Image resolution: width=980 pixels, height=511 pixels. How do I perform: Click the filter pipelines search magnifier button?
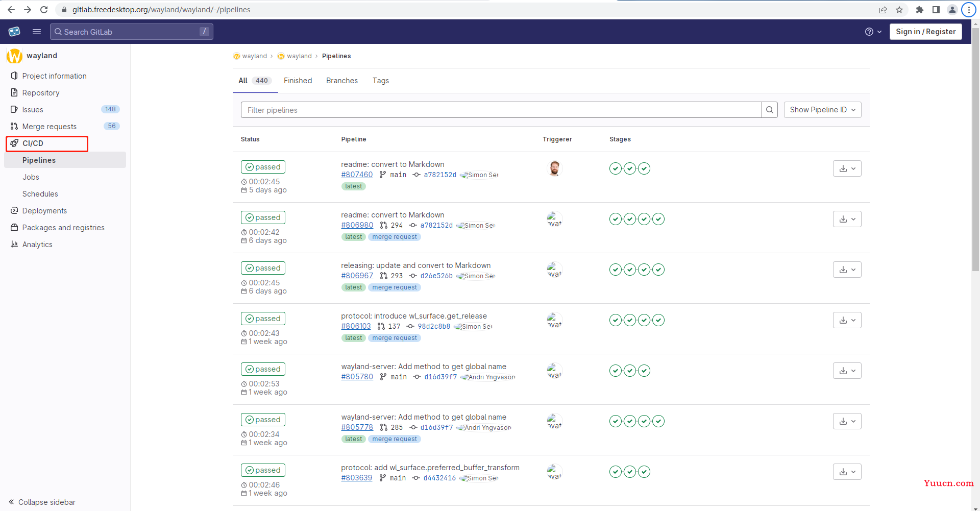(770, 110)
